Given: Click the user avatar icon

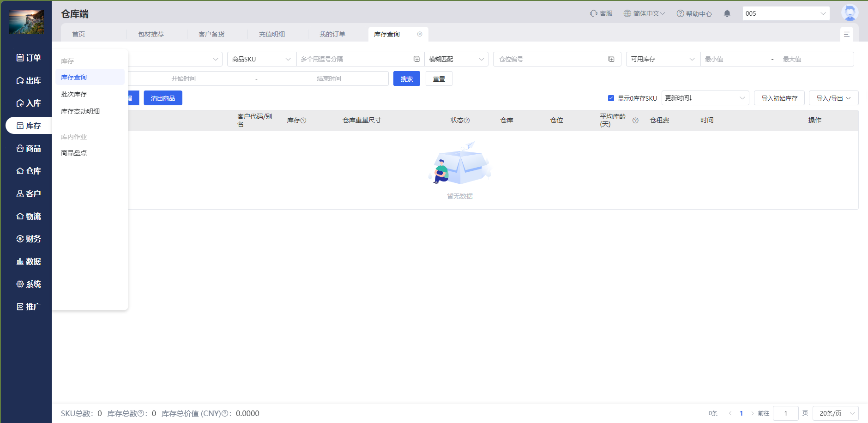Looking at the screenshot, I should (x=849, y=13).
